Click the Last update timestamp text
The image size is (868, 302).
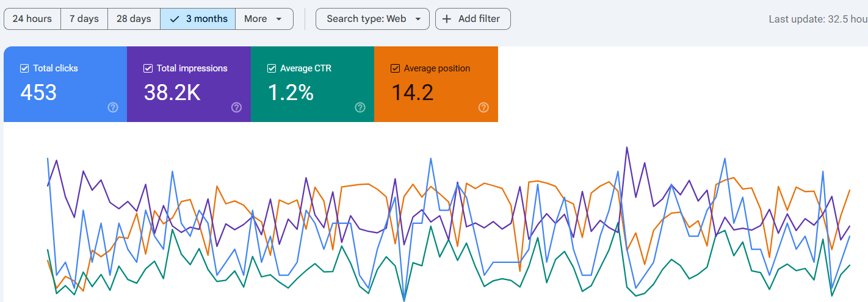(x=817, y=19)
